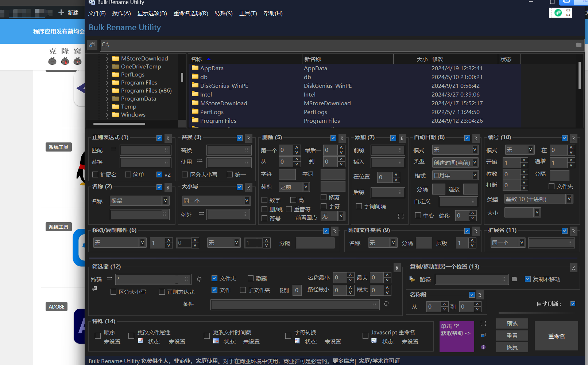Click the 预览 button

(512, 323)
